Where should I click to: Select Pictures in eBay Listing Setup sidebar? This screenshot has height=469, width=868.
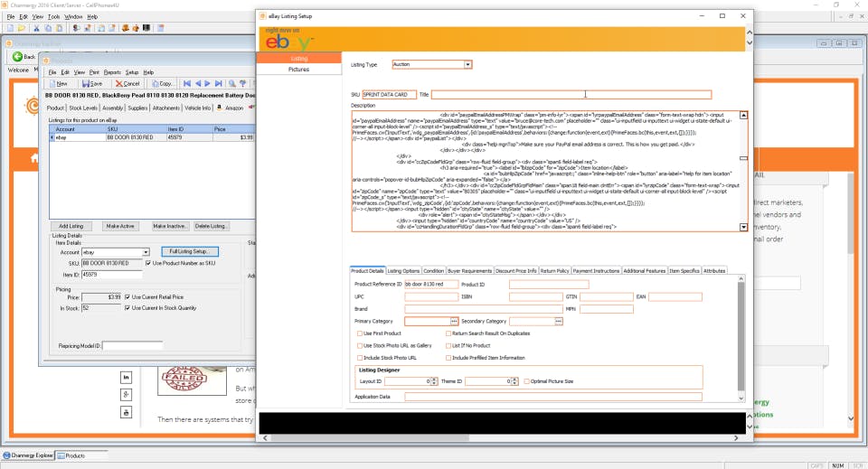[x=299, y=70]
